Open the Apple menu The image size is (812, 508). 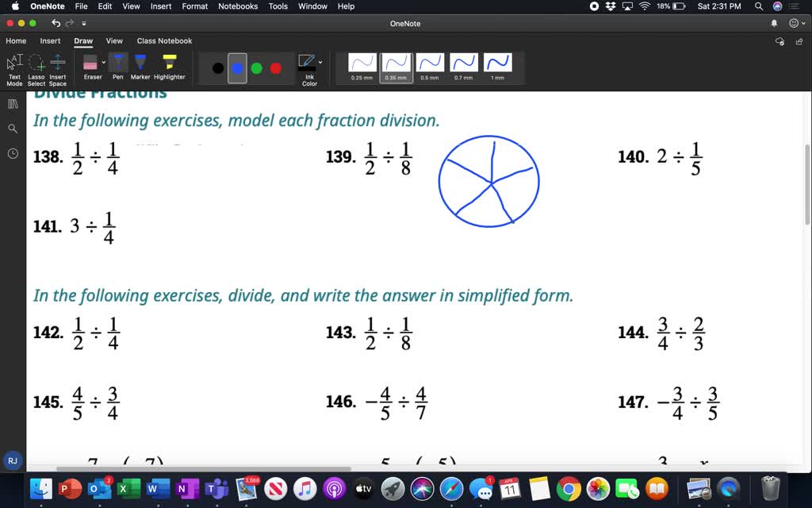[13, 6]
